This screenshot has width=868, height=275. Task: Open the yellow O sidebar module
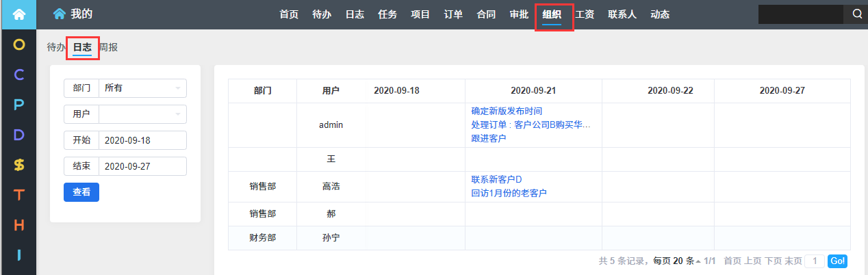point(18,45)
